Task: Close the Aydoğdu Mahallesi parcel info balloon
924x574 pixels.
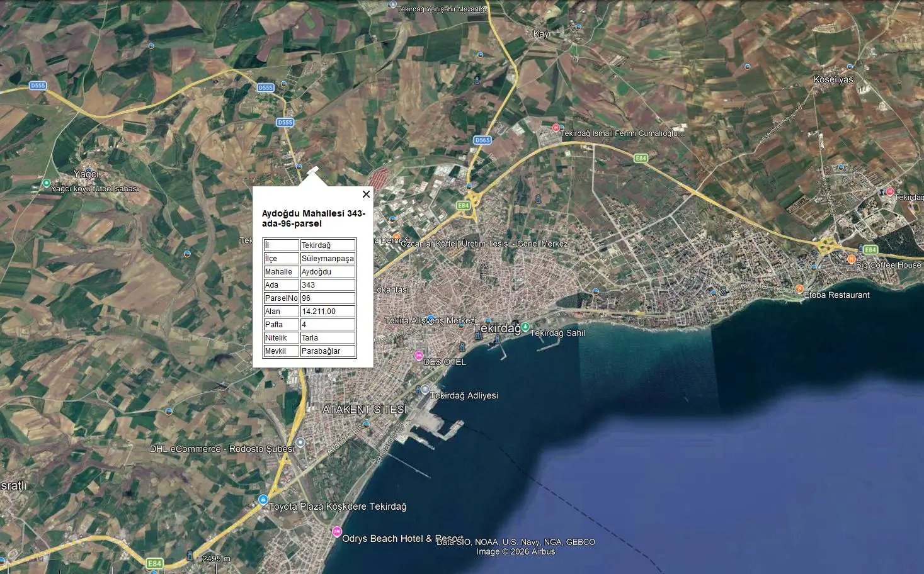Action: pyautogui.click(x=366, y=194)
